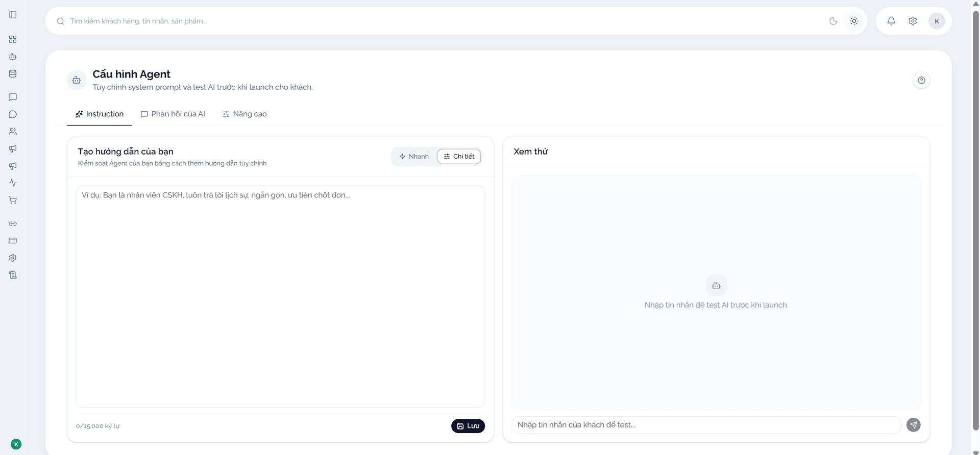
Task: Open the sidebar settings gear icon
Action: tap(13, 258)
